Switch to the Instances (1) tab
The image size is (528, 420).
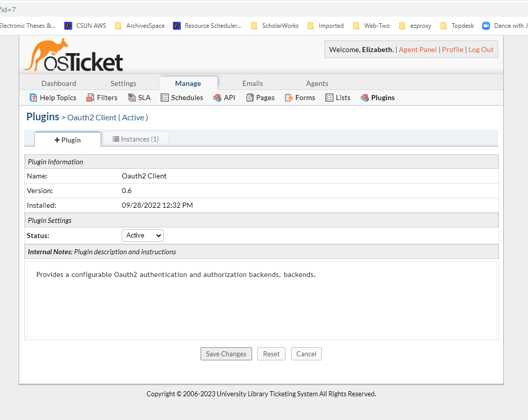(135, 139)
